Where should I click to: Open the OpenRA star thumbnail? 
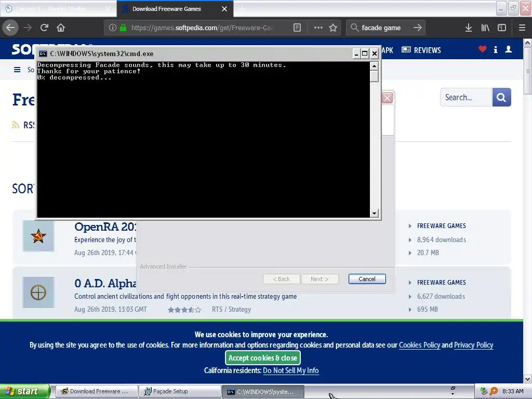[38, 236]
